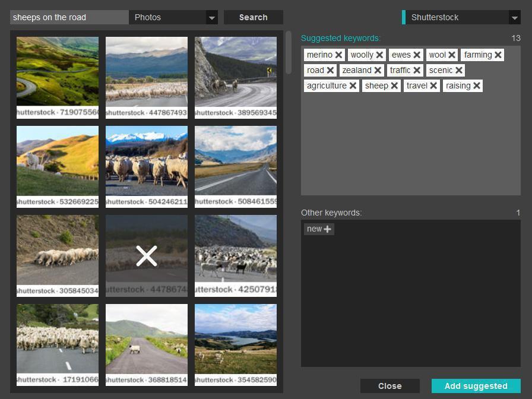
Task: Remove the "ewes" suggested keyword
Action: click(417, 55)
